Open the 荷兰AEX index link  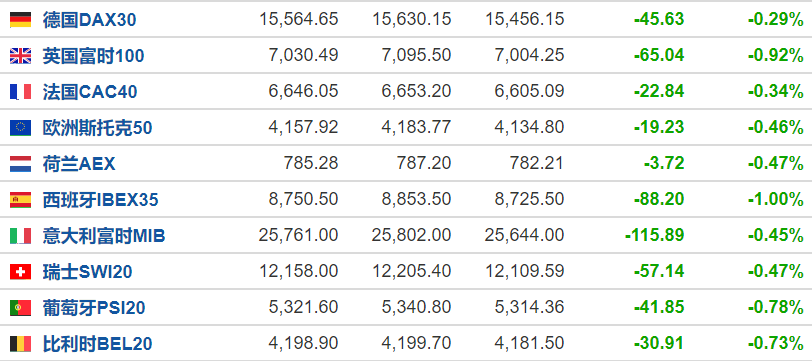point(79,164)
